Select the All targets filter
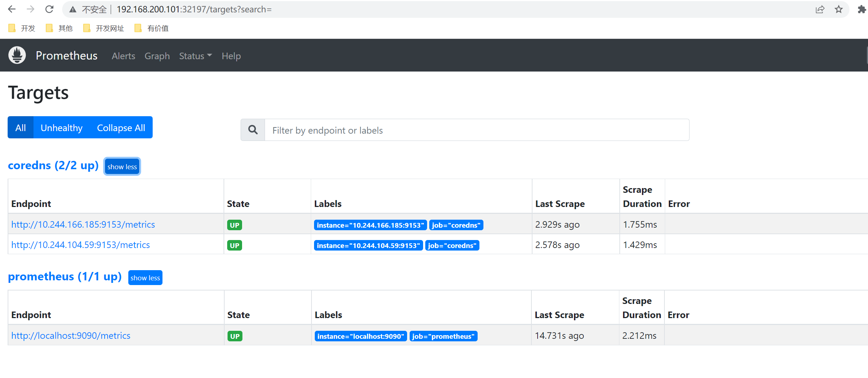Viewport: 868px width, 378px height. (20, 127)
